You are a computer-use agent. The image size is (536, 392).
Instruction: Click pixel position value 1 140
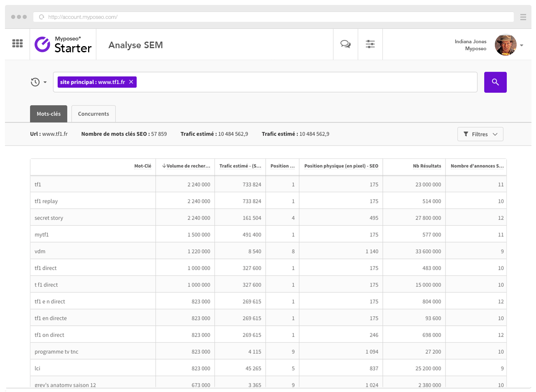click(372, 251)
